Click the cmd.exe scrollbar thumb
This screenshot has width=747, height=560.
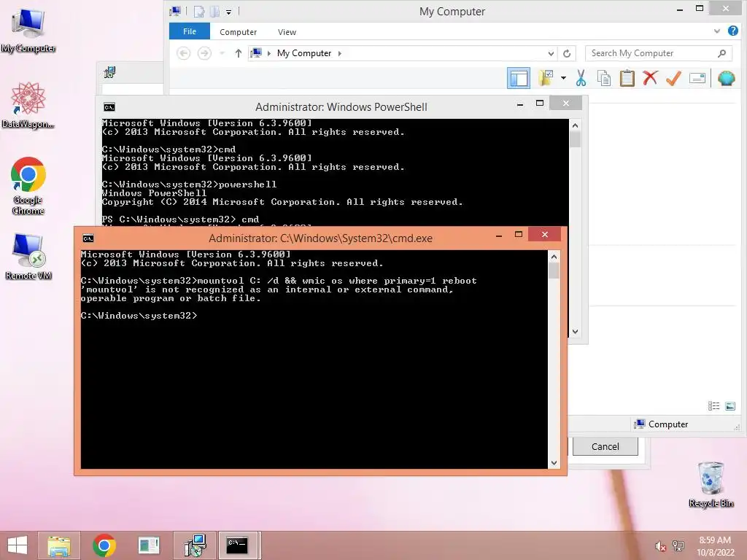(x=554, y=271)
